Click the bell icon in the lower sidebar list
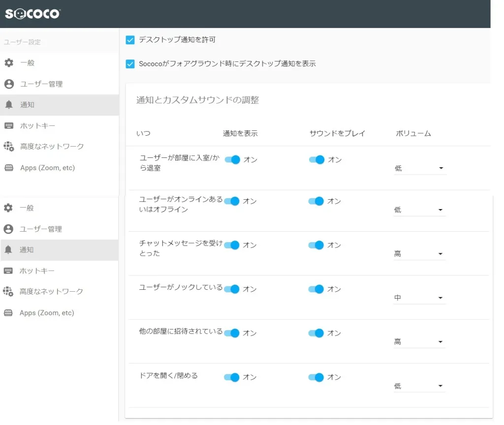The height and width of the screenshot is (425, 504). click(x=8, y=250)
